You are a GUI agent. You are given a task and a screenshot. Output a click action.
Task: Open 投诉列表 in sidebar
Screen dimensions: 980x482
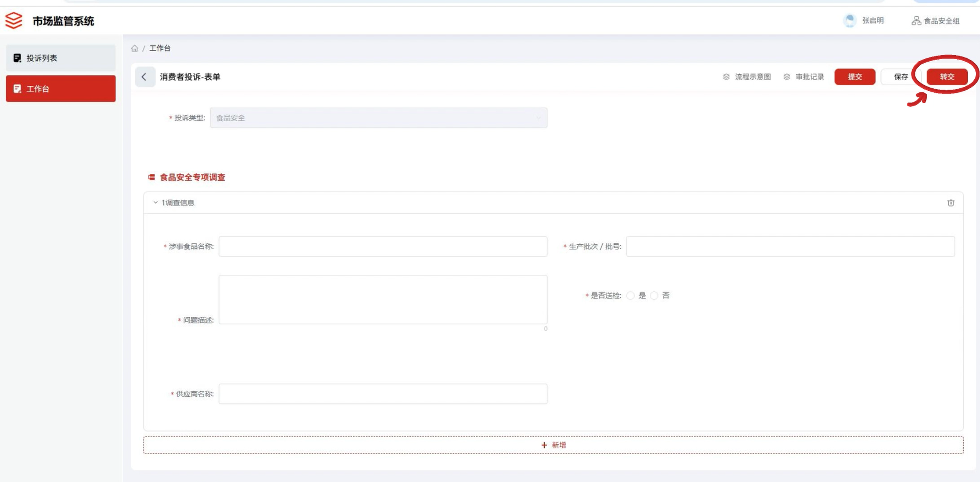pyautogui.click(x=61, y=58)
